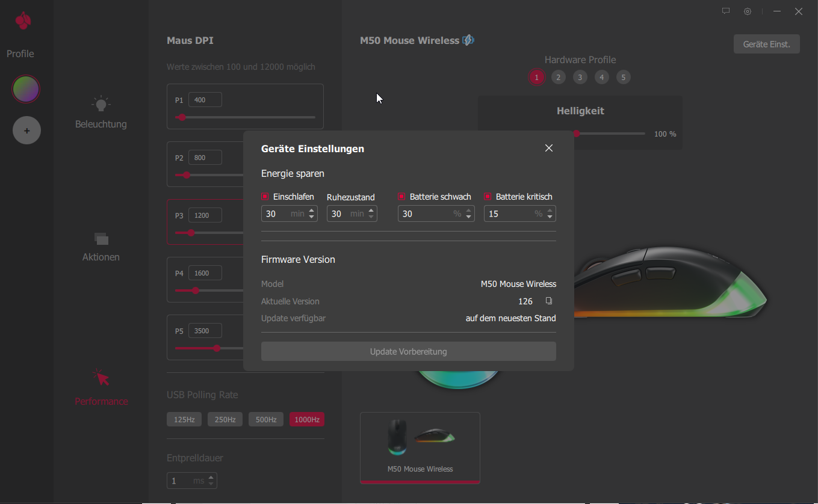Select hardware profile 3
Viewport: 818px width, 504px height.
pyautogui.click(x=580, y=77)
